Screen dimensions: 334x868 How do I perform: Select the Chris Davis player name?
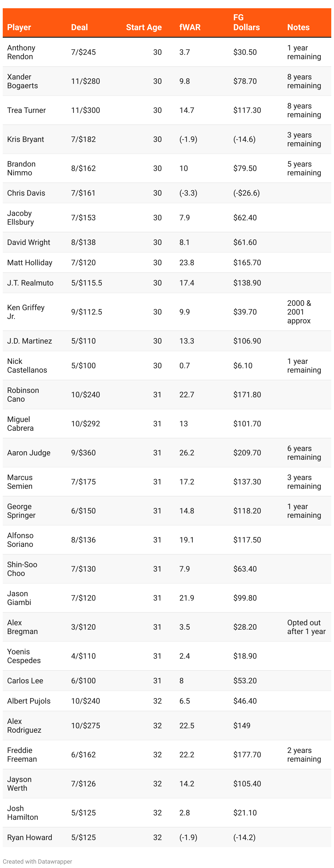coord(26,193)
